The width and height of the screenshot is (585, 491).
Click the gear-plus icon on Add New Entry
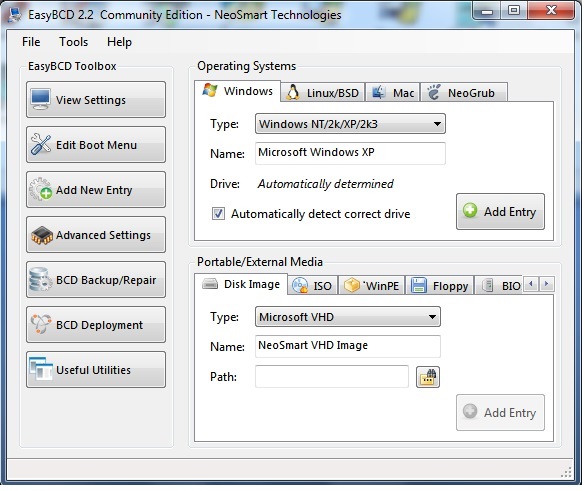(41, 189)
